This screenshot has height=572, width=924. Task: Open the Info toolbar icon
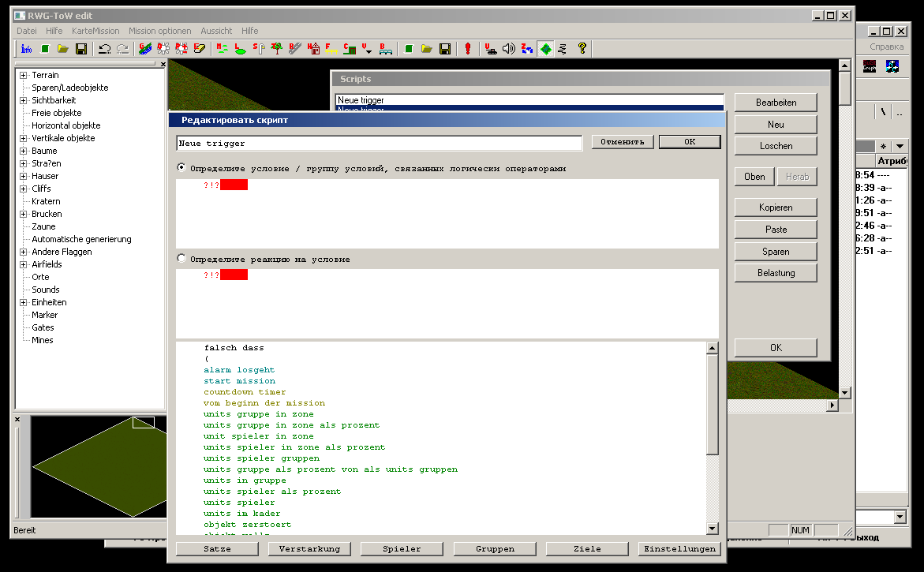[x=27, y=49]
